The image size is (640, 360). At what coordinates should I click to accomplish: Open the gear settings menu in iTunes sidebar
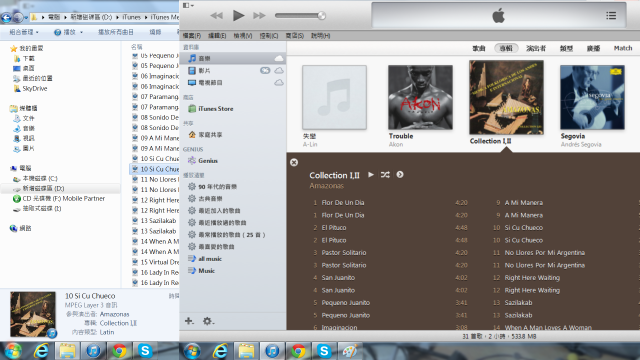(x=208, y=321)
